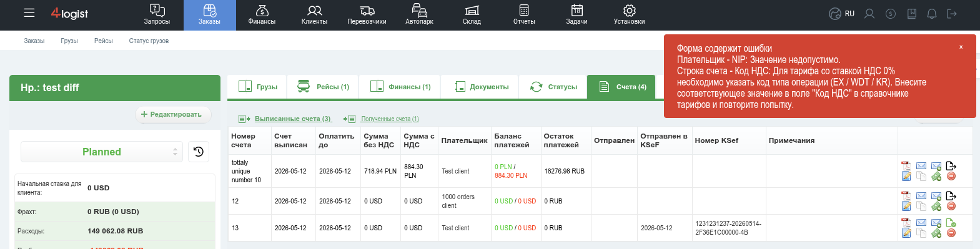
Task: Open the Отчеты section
Action: tap(525, 15)
